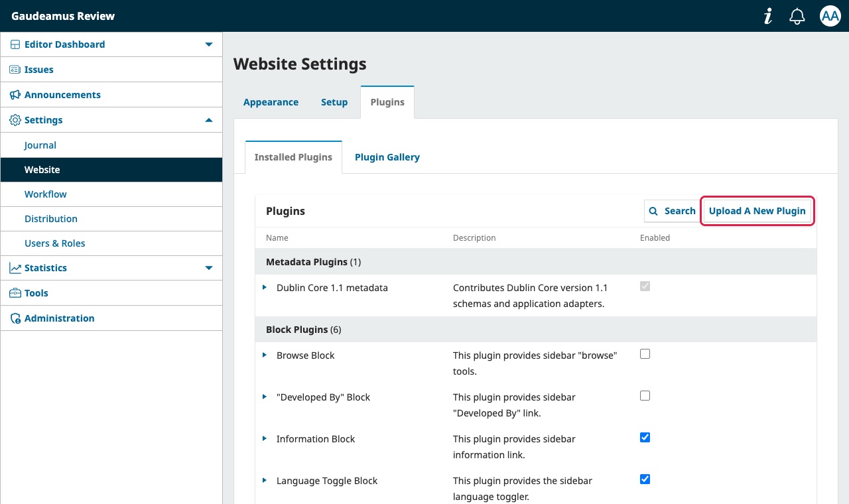Expand Dublin Core 1.1 metadata row
Viewport: 849px width, 504px height.
tap(265, 288)
